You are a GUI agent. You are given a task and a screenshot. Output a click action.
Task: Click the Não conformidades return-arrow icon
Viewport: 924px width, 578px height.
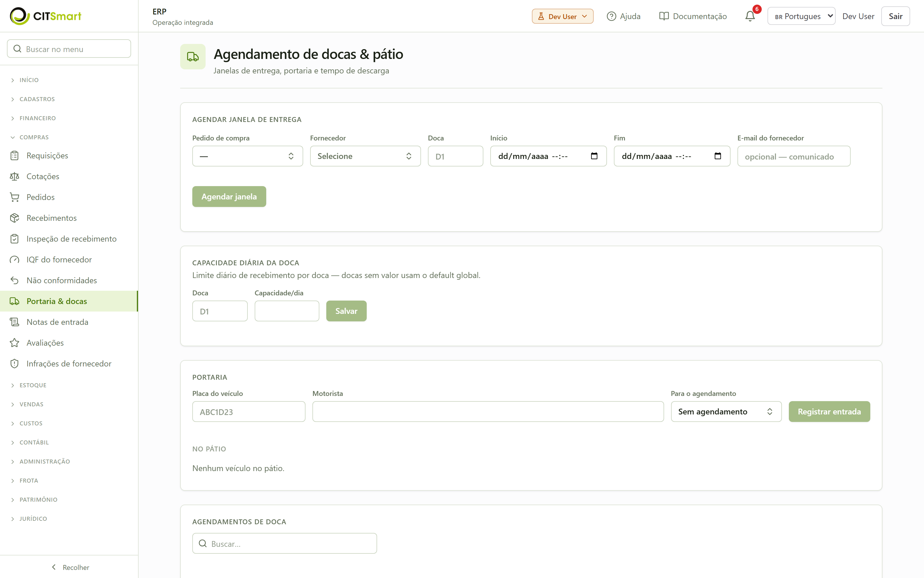pos(14,280)
